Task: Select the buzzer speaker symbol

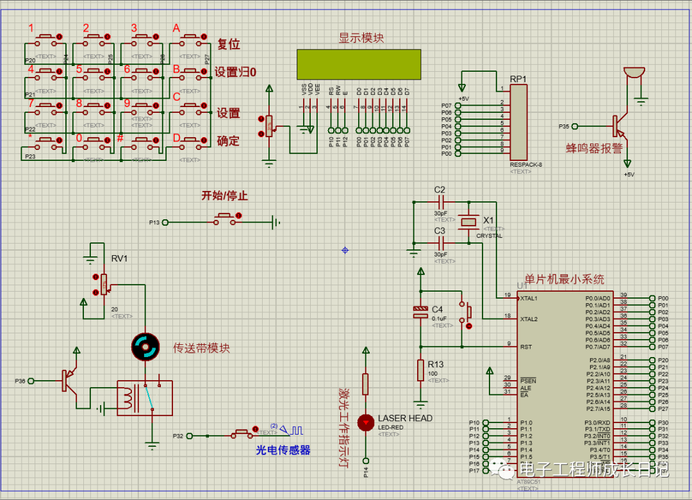Action: (x=634, y=73)
